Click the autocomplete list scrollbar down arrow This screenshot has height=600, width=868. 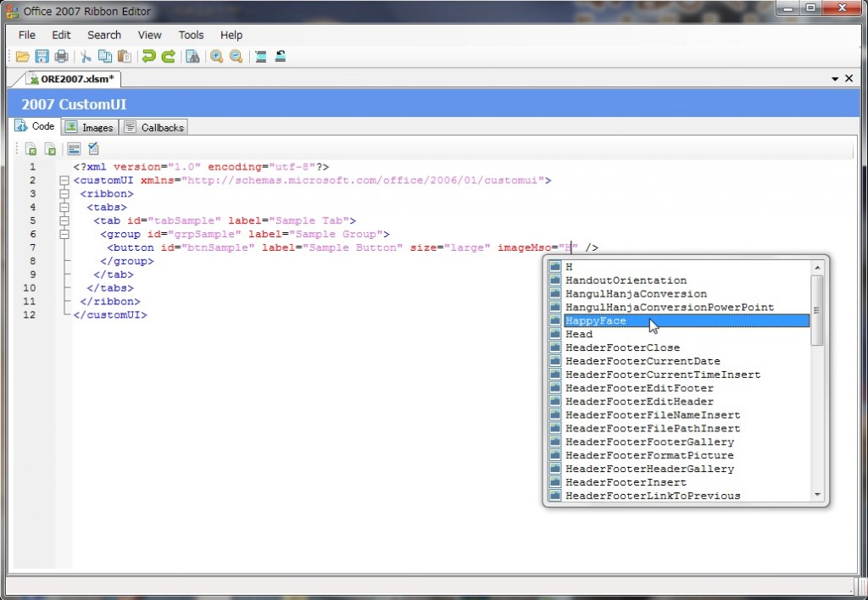(x=817, y=495)
